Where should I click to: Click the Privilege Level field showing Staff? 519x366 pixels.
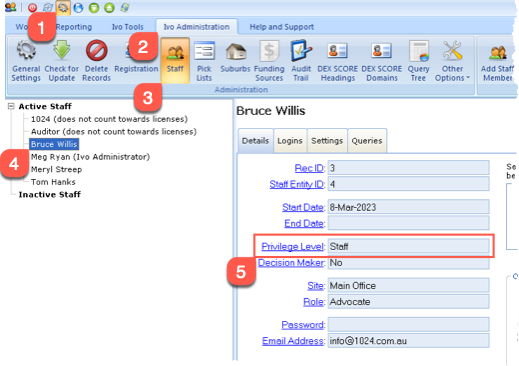pos(408,246)
